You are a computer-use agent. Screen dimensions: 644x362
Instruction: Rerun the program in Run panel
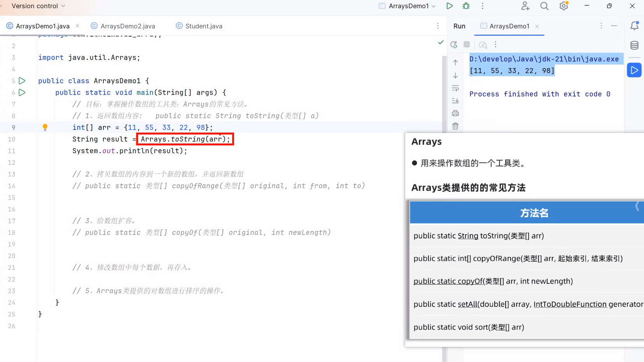coord(454,45)
